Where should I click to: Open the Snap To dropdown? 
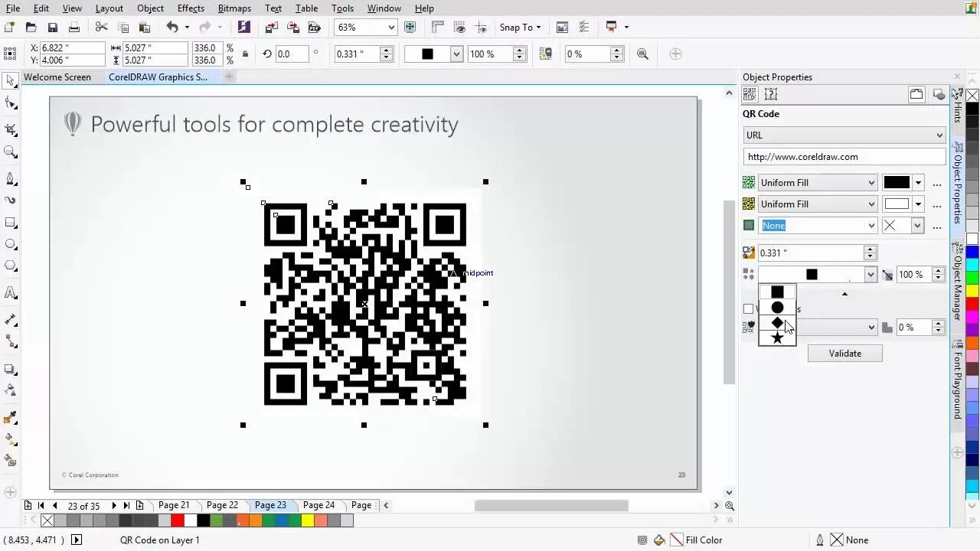click(x=521, y=27)
